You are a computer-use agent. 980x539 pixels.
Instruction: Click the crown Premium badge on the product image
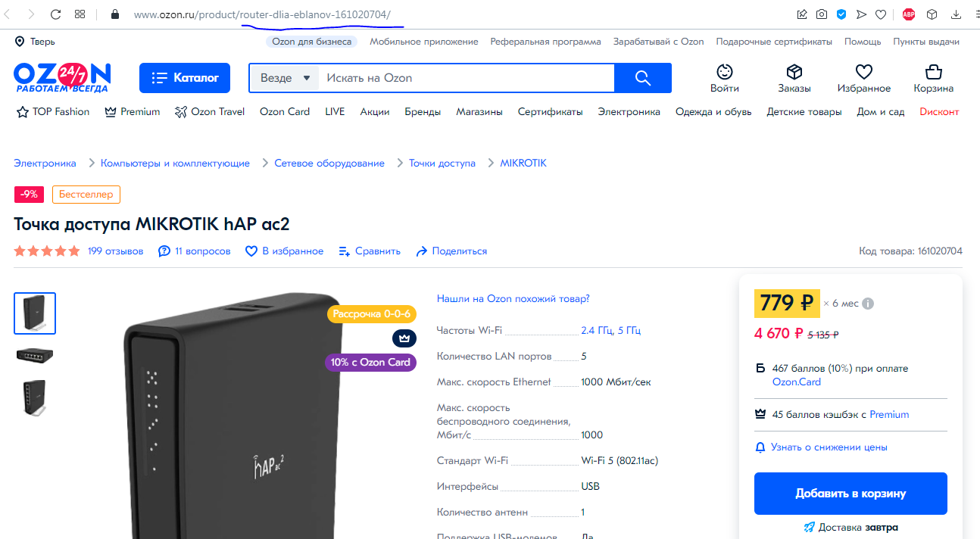[404, 338]
